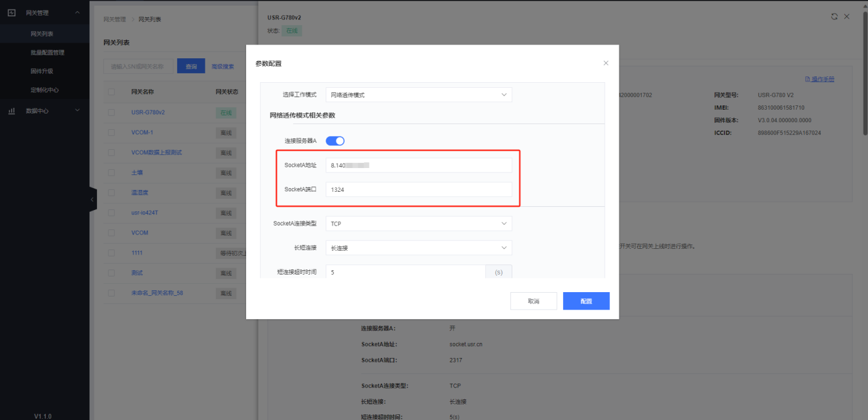Open the 长短连接 dropdown
This screenshot has width=868, height=420.
tap(418, 248)
